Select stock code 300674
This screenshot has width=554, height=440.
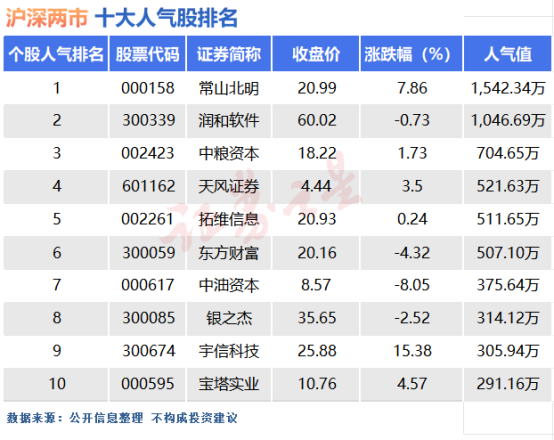148,351
